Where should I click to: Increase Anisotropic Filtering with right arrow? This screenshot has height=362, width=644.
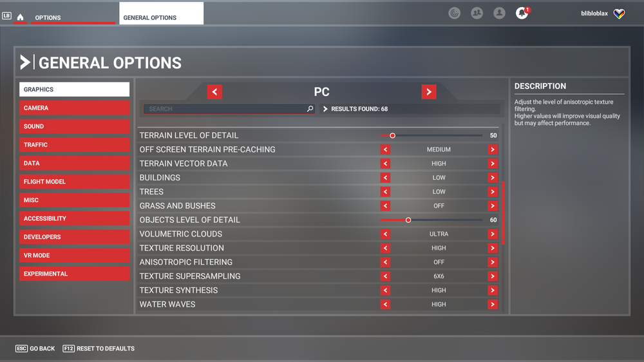(x=493, y=262)
